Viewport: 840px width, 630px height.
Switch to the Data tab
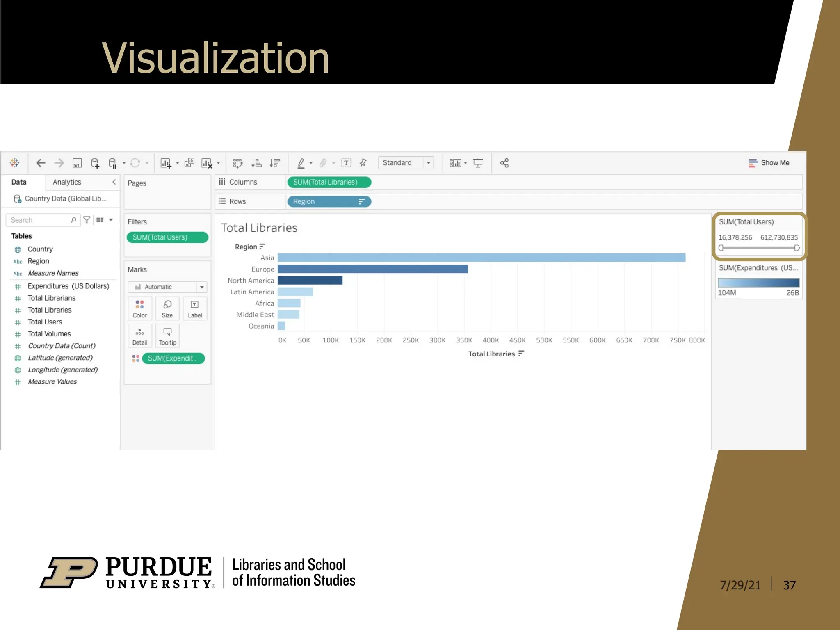(19, 182)
